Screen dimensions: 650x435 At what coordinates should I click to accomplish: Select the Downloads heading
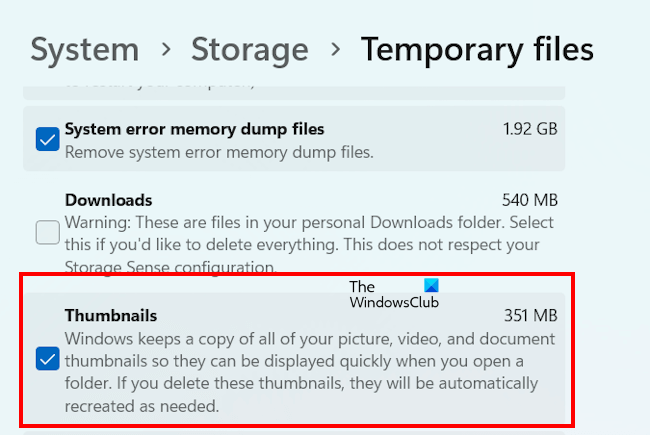coord(108,200)
